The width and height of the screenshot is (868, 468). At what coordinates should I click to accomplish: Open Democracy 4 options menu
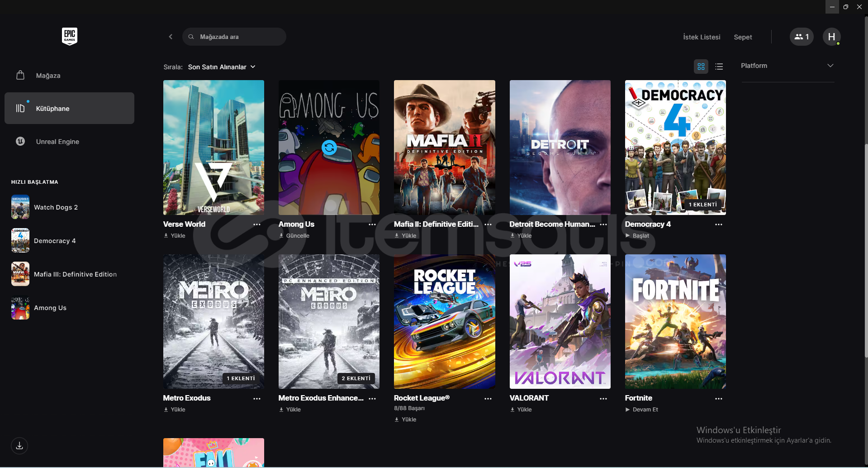(719, 224)
